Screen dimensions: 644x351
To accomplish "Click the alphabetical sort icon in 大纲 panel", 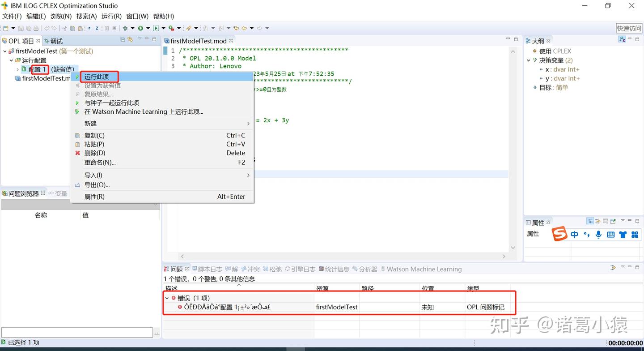I will click(x=622, y=39).
